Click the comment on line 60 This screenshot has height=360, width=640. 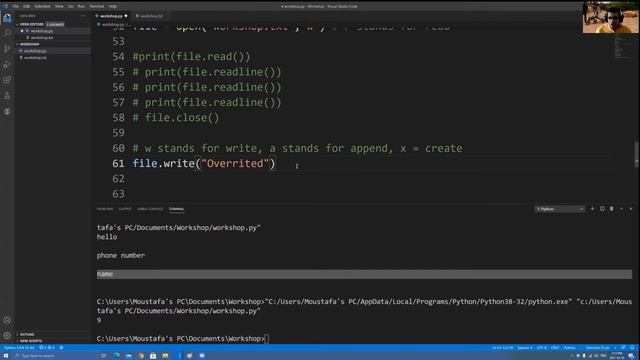point(298,148)
